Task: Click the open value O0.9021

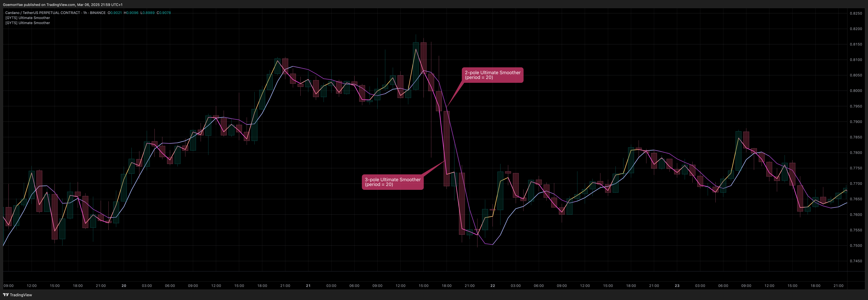Action: [x=115, y=13]
